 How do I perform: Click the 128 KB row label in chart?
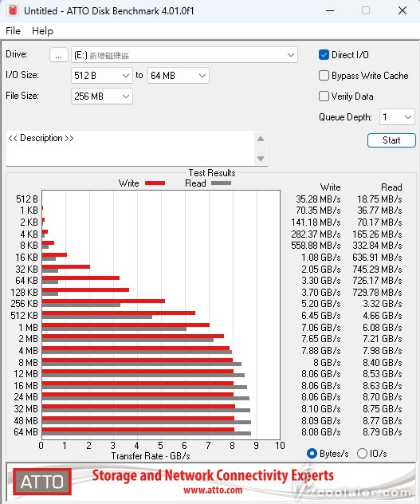pyautogui.click(x=25, y=292)
